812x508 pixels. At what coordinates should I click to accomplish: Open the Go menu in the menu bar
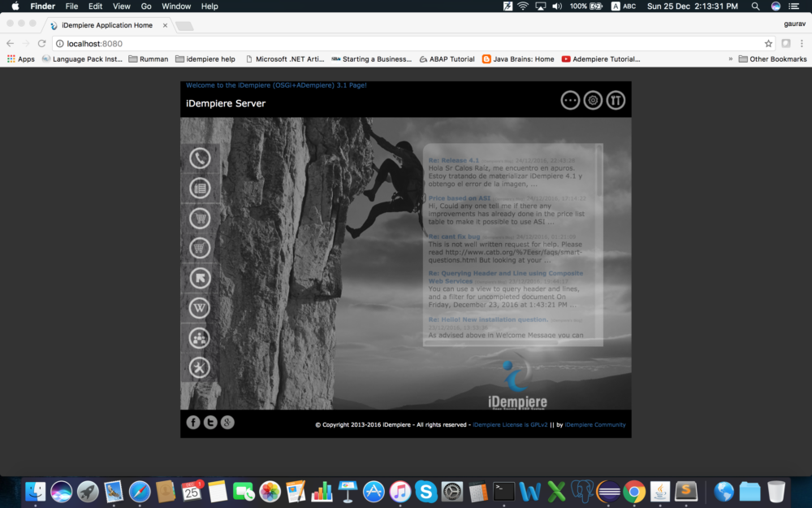[146, 7]
